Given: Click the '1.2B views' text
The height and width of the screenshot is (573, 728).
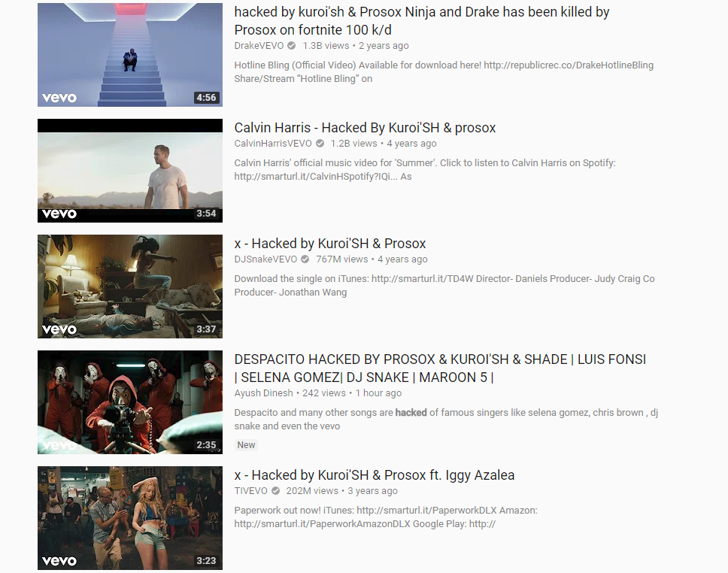Looking at the screenshot, I should tap(353, 143).
